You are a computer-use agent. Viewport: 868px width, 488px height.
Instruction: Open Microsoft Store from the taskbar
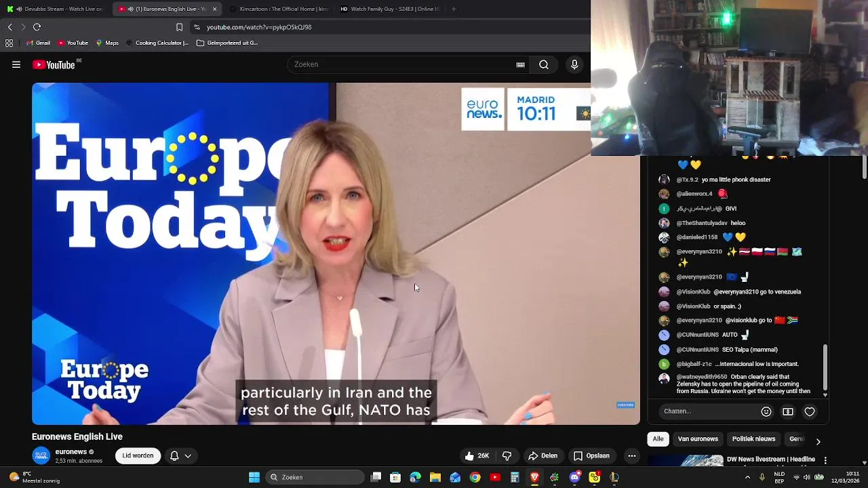[x=395, y=477]
